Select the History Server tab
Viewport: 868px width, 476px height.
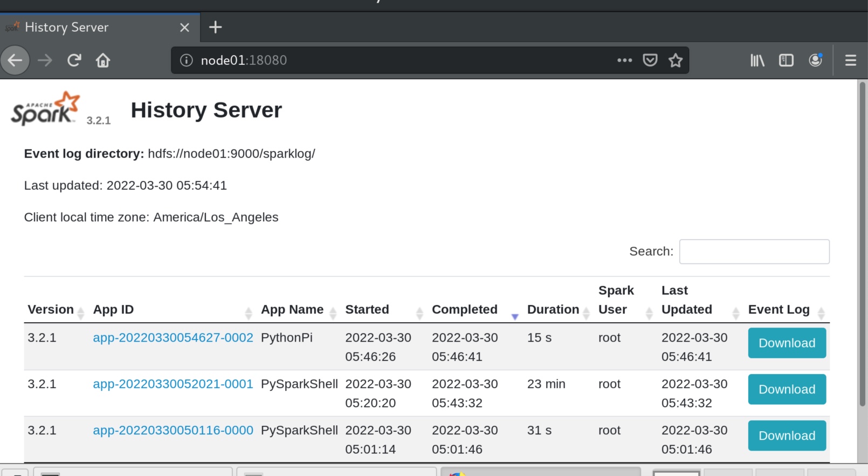(x=100, y=27)
